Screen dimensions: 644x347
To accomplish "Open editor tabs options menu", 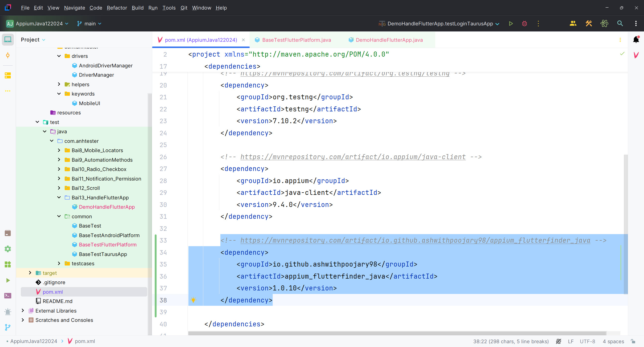I will pos(620,40).
